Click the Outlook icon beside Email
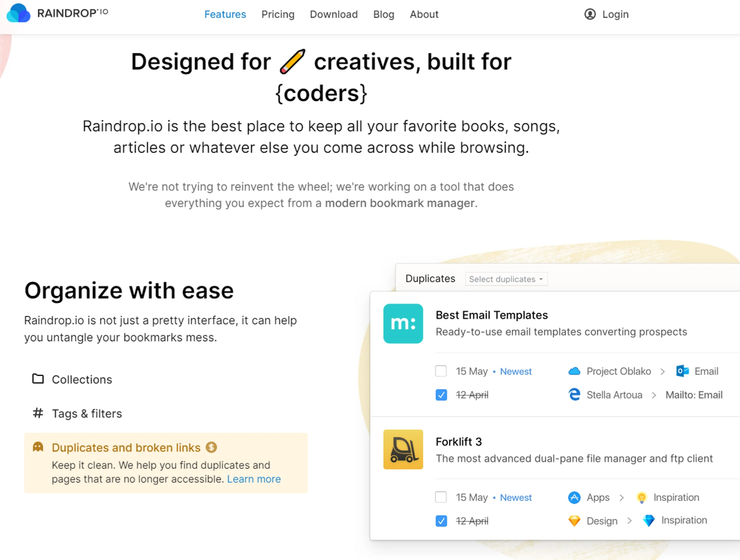Screen dimensions: 740x560 (x=682, y=371)
